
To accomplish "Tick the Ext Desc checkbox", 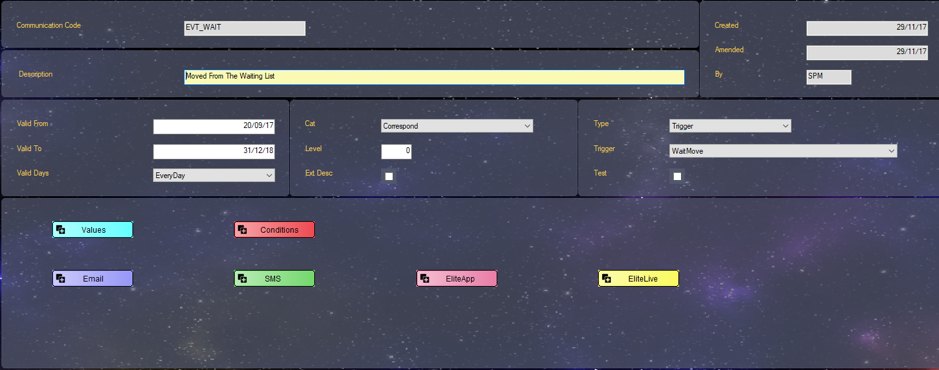I will click(x=389, y=176).
